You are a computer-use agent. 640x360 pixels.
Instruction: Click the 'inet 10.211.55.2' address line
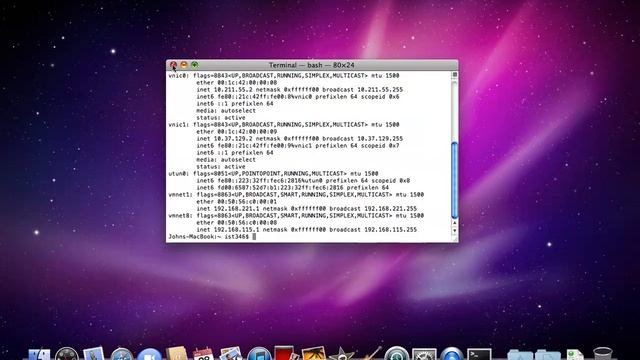click(299, 89)
